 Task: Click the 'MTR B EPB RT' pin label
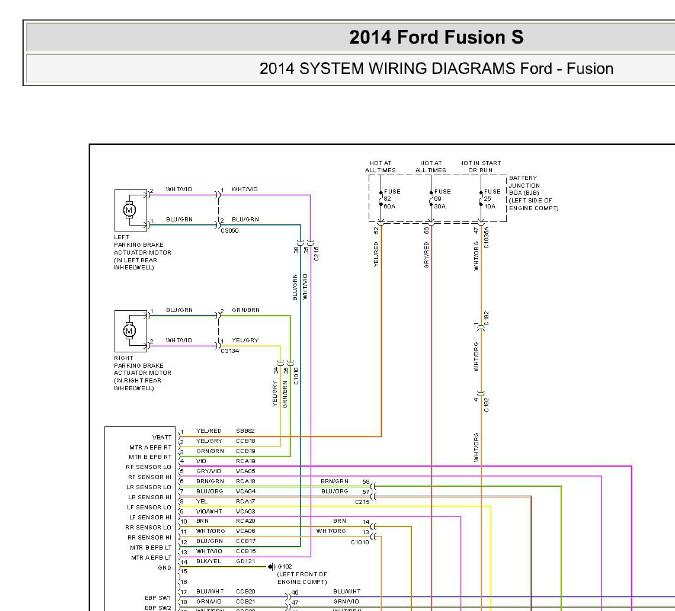pos(150,457)
